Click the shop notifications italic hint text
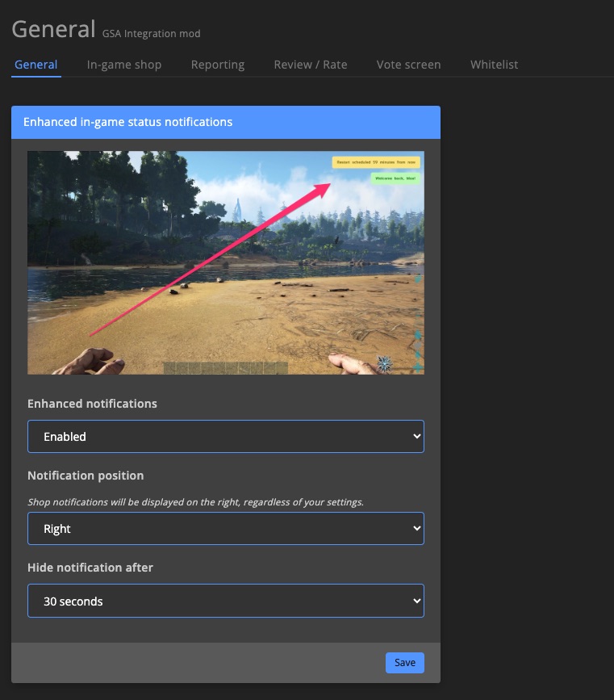Screen dimensions: 614x700 [195, 502]
